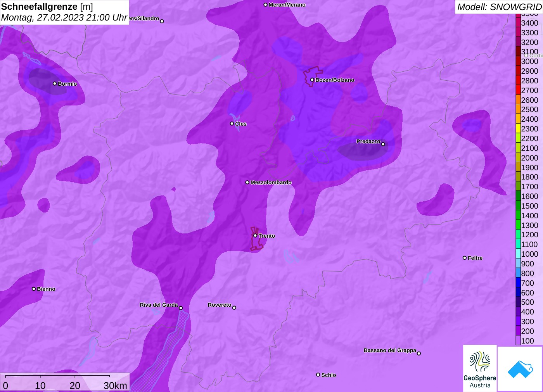Click the Trento city marker
Screen dimensions: 543x392
(255, 235)
